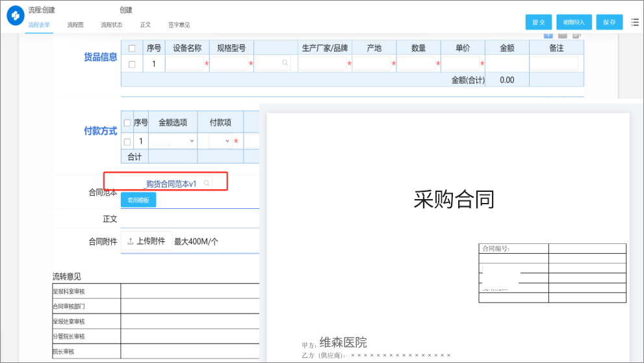Open the list menu icon beside 保存

coord(635,22)
